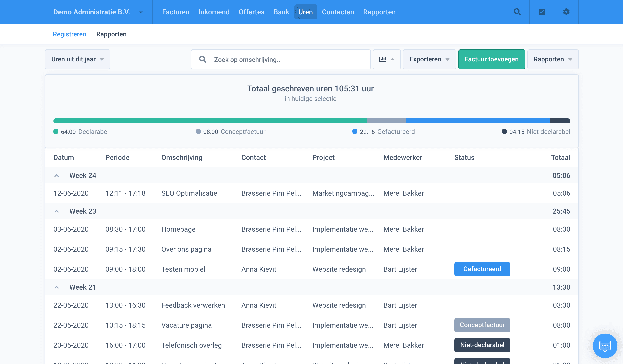Switch to the Rapporten sub-tab

pos(111,34)
